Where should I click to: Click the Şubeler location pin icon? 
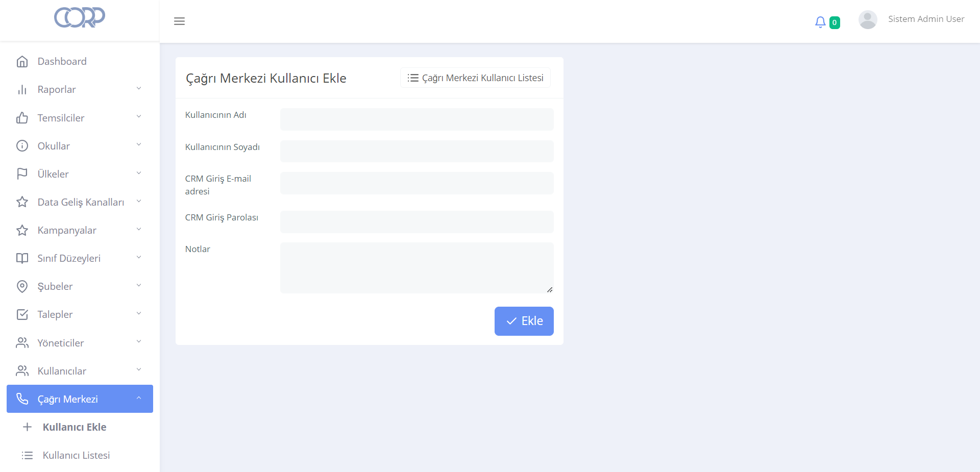tap(22, 286)
